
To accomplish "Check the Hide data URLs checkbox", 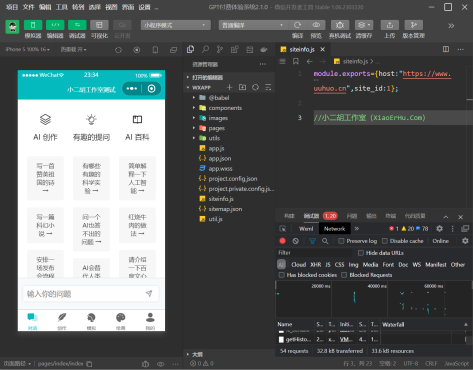I will [x=361, y=253].
